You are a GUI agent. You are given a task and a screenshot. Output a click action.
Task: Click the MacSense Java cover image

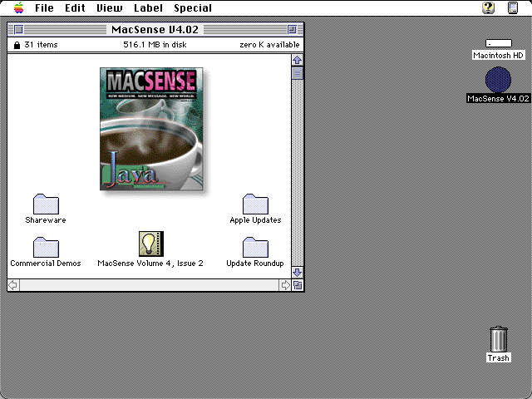151,129
